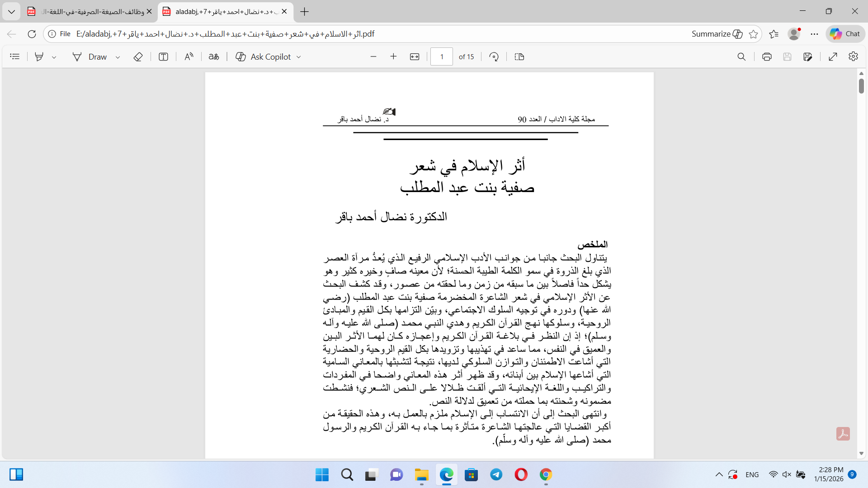Screen dimensions: 868x488
Task: Close the aladabj PDF tab
Action: [284, 12]
